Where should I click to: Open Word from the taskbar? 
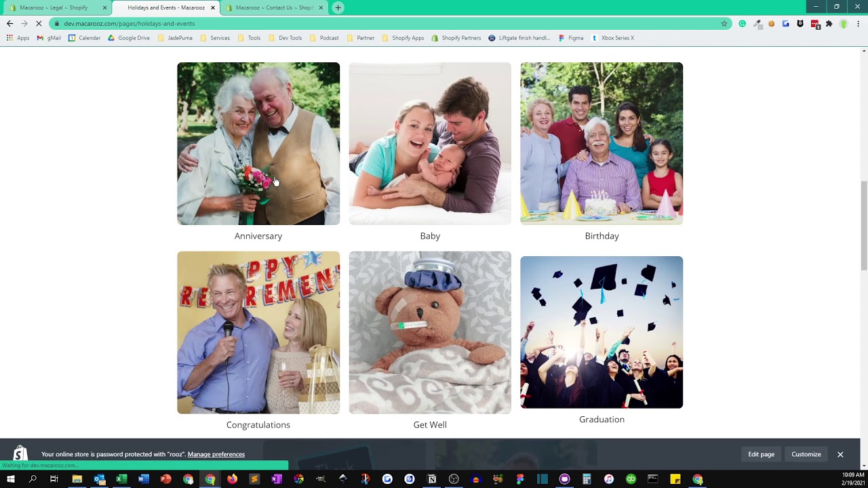143,479
